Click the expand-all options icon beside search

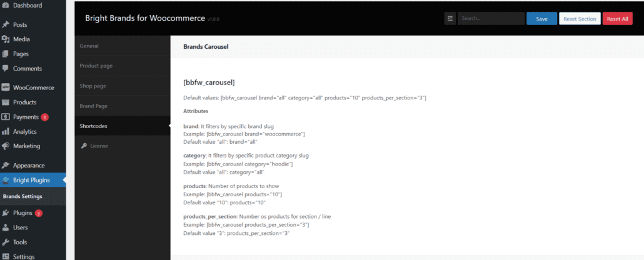pyautogui.click(x=450, y=19)
